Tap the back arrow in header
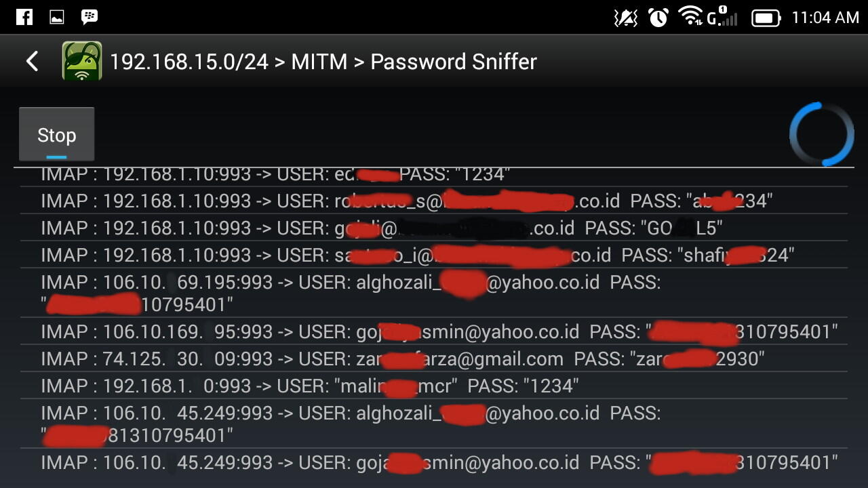The width and height of the screenshot is (868, 488). tap(32, 62)
